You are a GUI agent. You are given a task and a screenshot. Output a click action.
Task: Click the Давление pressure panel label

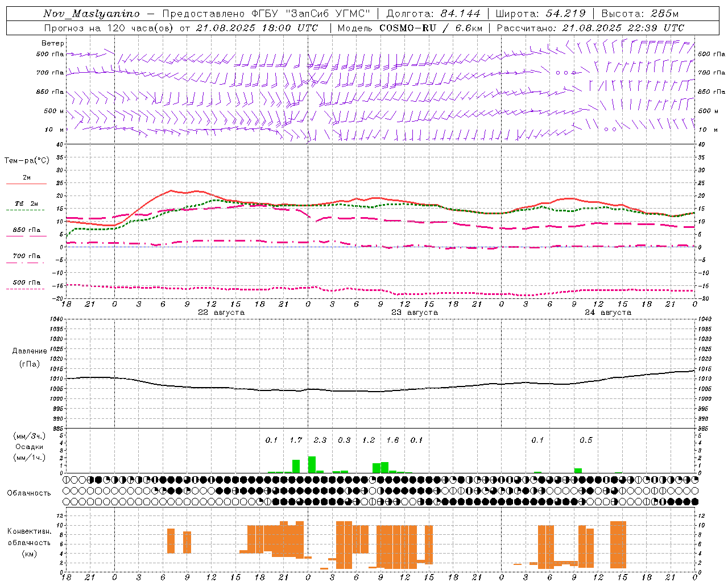30,351
